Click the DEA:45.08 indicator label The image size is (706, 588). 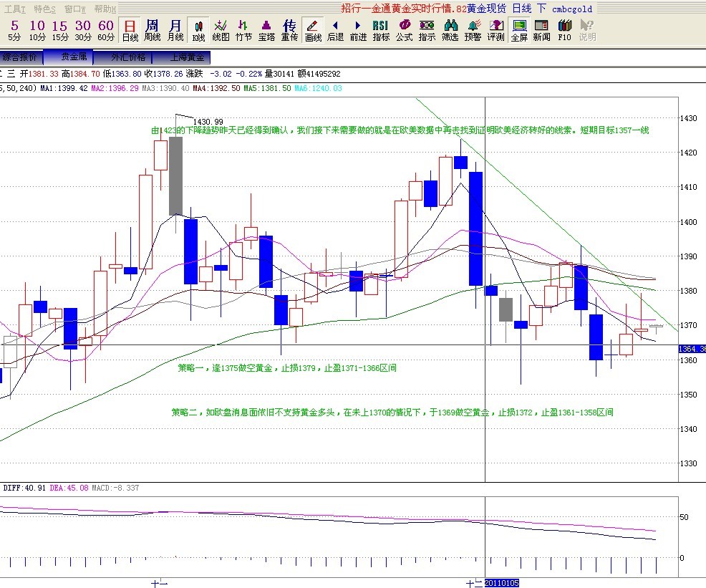point(69,488)
